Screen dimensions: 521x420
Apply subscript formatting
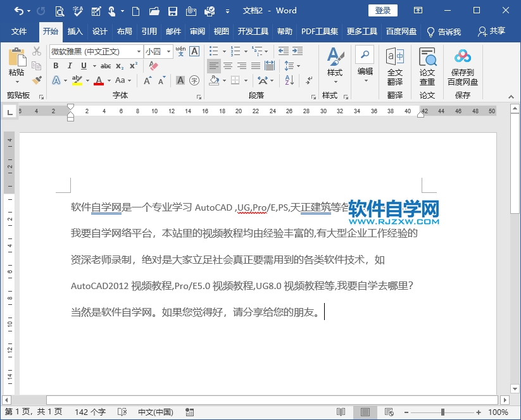(118, 65)
